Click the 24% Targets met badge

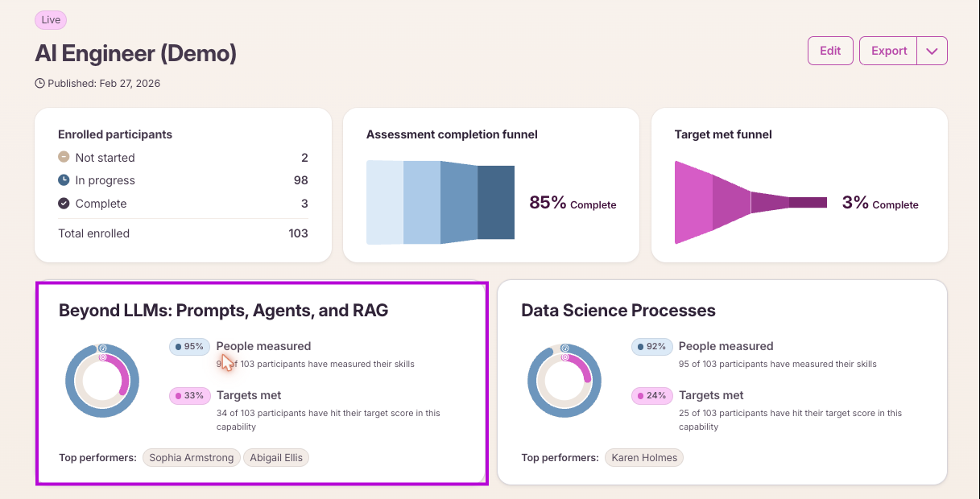[x=651, y=396]
